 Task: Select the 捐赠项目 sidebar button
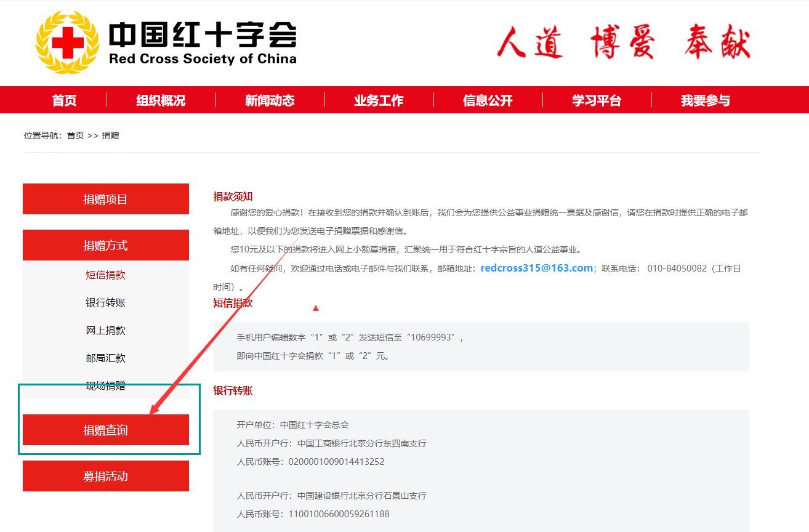(x=105, y=198)
